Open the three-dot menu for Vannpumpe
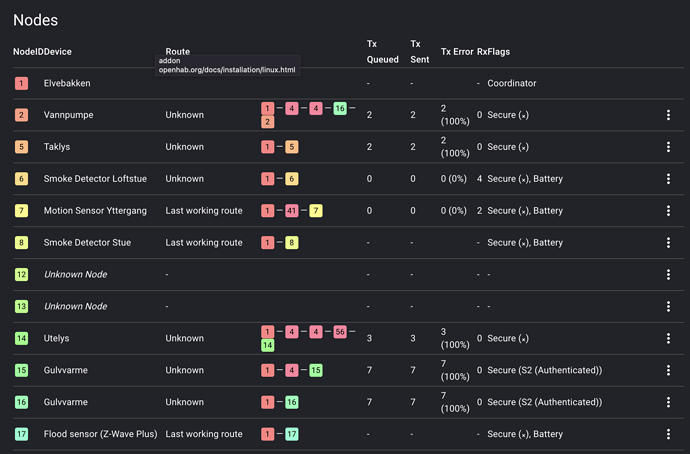Screen dimensions: 690x454 tap(668, 115)
